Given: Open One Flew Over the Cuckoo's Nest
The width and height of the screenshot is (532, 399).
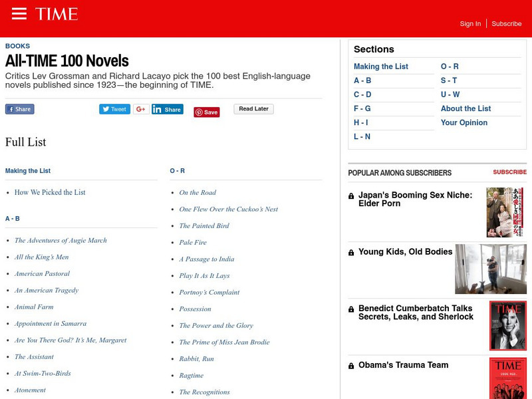Looking at the screenshot, I should coord(229,209).
